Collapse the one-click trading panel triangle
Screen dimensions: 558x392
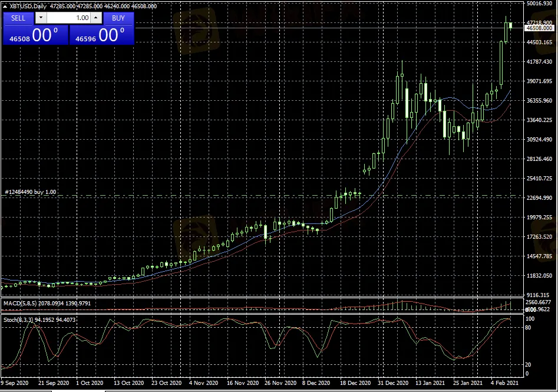5,6
